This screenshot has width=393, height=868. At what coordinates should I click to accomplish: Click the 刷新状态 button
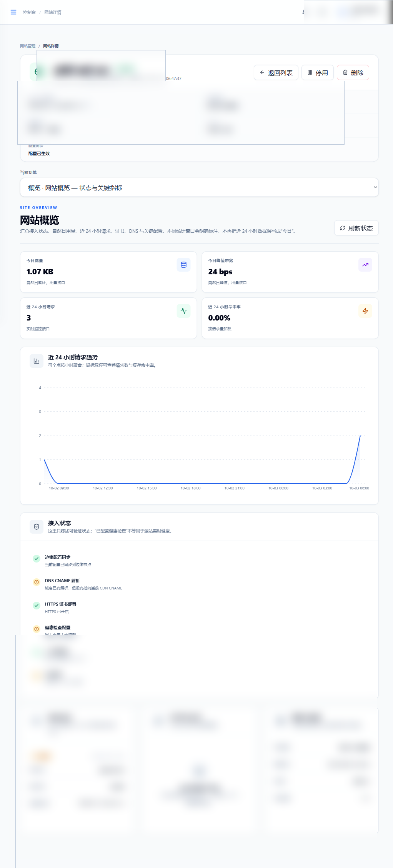pyautogui.click(x=356, y=228)
